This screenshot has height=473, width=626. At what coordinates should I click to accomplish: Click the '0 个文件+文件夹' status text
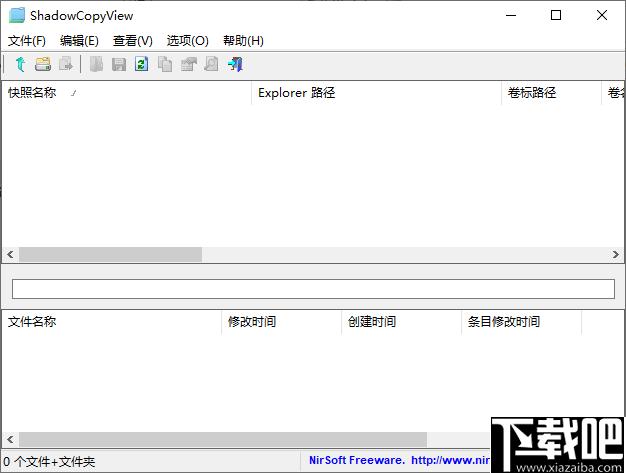pos(49,462)
